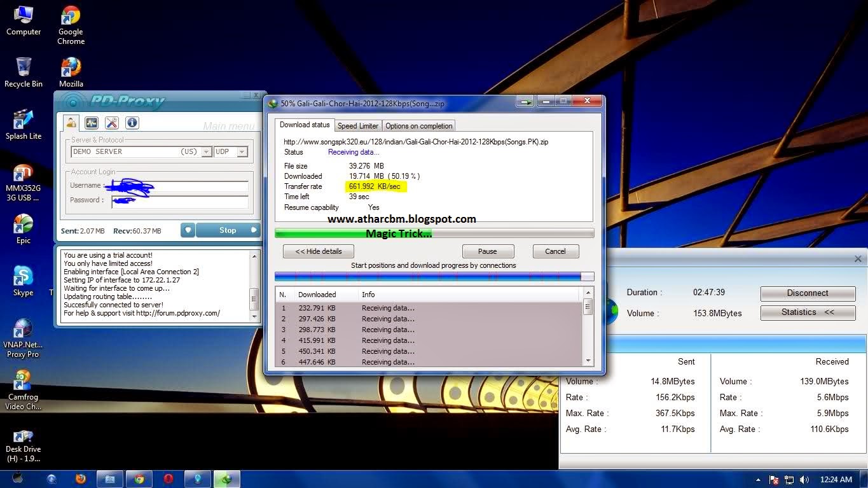This screenshot has height=488, width=868.
Task: Open the Camfrog Video Chat desktop icon
Action: [x=24, y=390]
